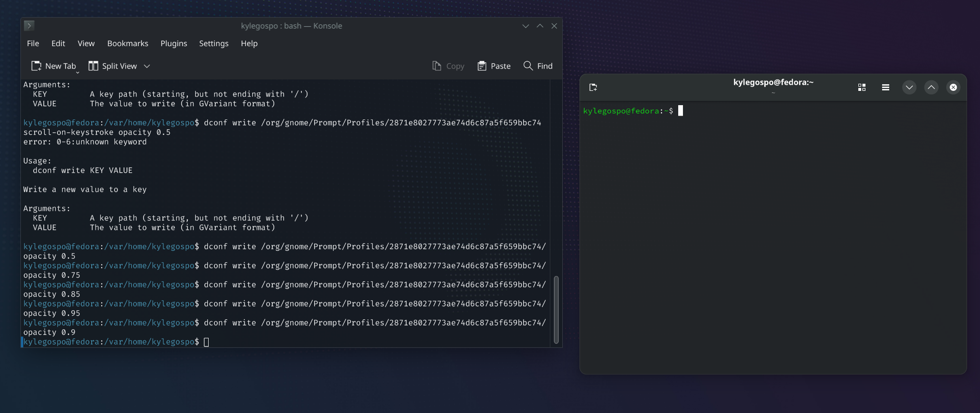Open the Bookmarks menu
Image resolution: width=980 pixels, height=413 pixels.
(x=127, y=43)
